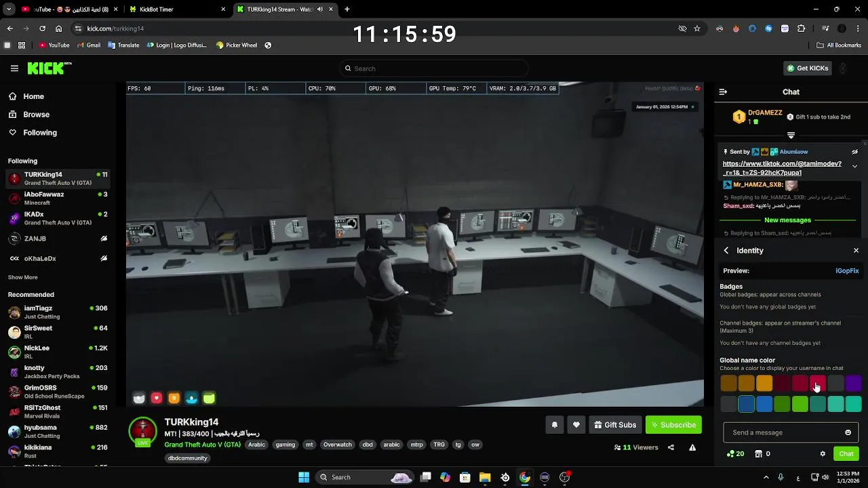This screenshot has height=488, width=868.
Task: Open the emoji picker in message box
Action: click(x=848, y=432)
